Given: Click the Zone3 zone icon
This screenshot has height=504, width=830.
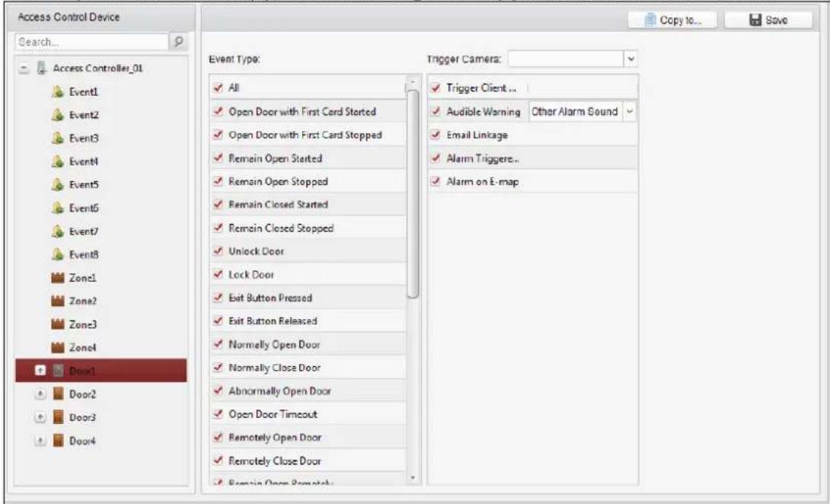Looking at the screenshot, I should coord(58,324).
